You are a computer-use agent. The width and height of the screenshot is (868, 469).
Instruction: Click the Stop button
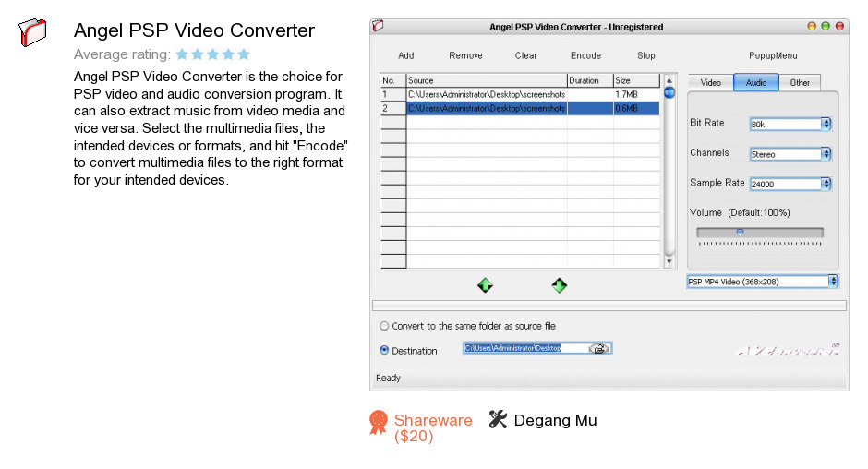646,55
